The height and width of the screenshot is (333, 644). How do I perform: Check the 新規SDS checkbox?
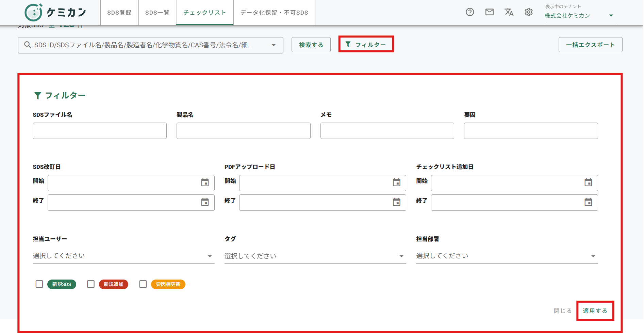tap(39, 284)
